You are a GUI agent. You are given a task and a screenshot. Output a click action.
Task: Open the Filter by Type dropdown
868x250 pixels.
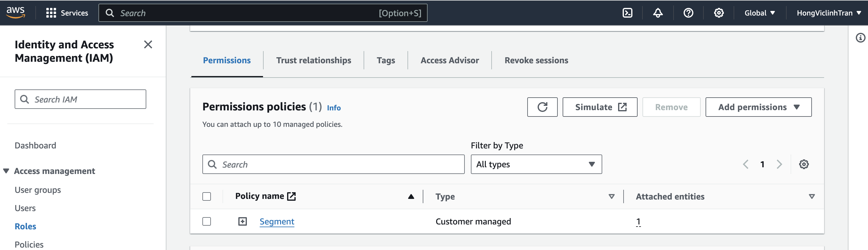tap(536, 164)
